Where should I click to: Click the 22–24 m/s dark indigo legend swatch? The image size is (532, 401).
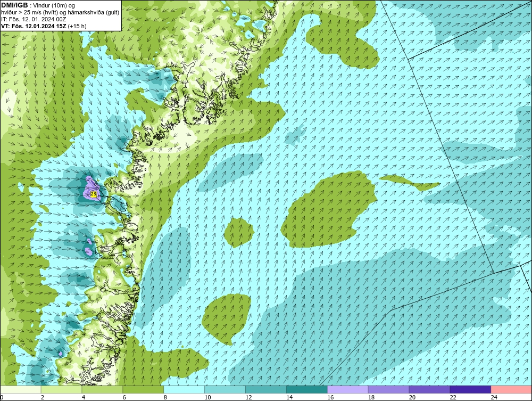[471, 389]
